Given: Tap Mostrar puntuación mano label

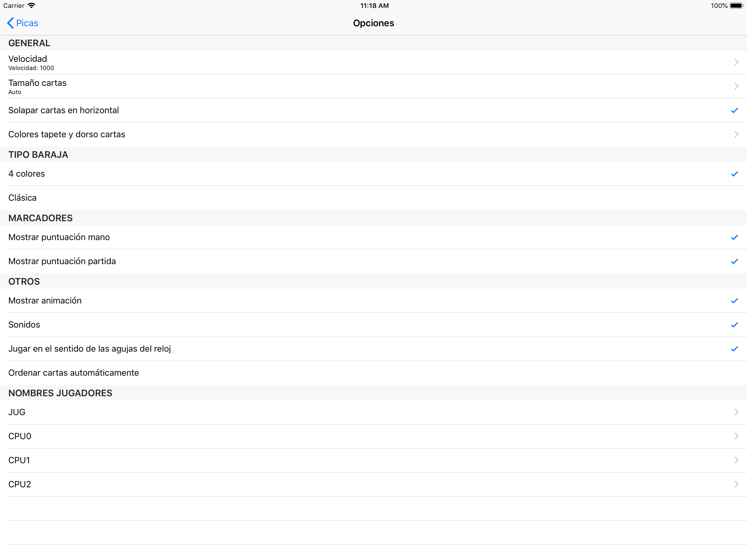Looking at the screenshot, I should click(59, 237).
